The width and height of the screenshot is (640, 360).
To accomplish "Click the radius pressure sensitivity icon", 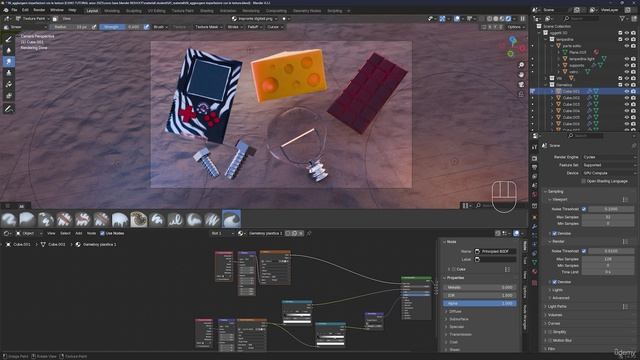I will click(94, 27).
